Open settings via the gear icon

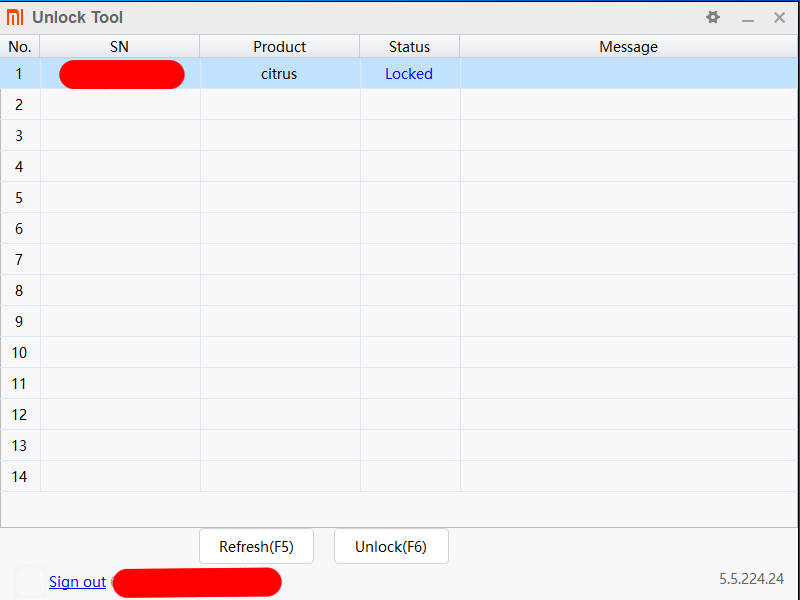(x=713, y=17)
